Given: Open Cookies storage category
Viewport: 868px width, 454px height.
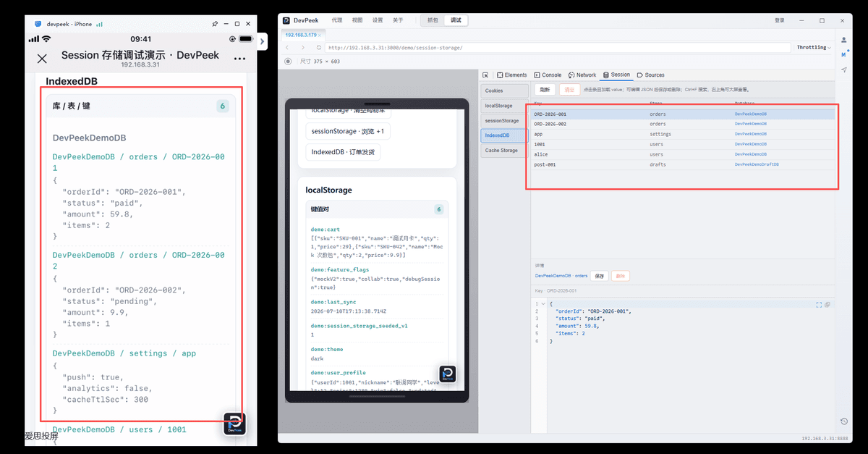Looking at the screenshot, I should pyautogui.click(x=505, y=91).
